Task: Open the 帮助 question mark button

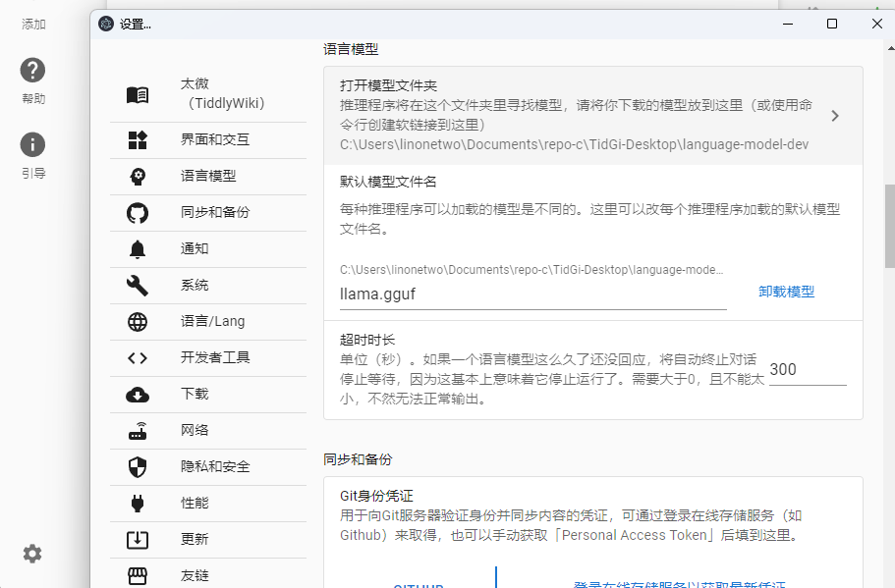Action: (33, 71)
